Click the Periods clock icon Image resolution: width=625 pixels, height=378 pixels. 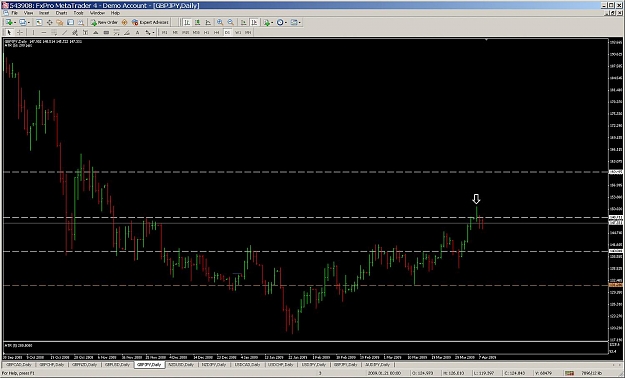[280, 22]
